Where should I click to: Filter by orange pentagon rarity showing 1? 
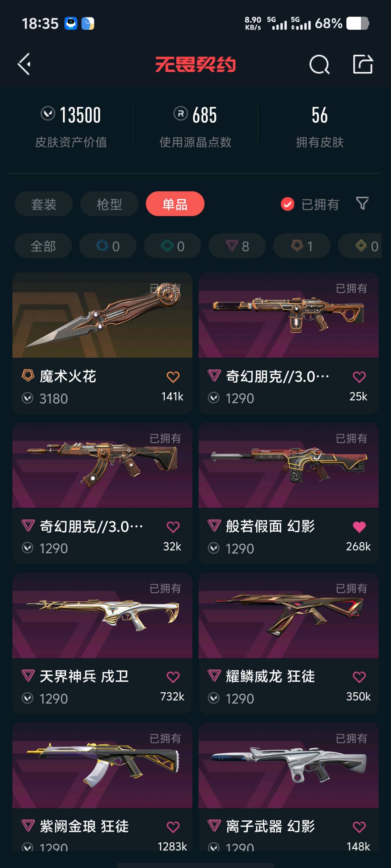click(x=302, y=246)
